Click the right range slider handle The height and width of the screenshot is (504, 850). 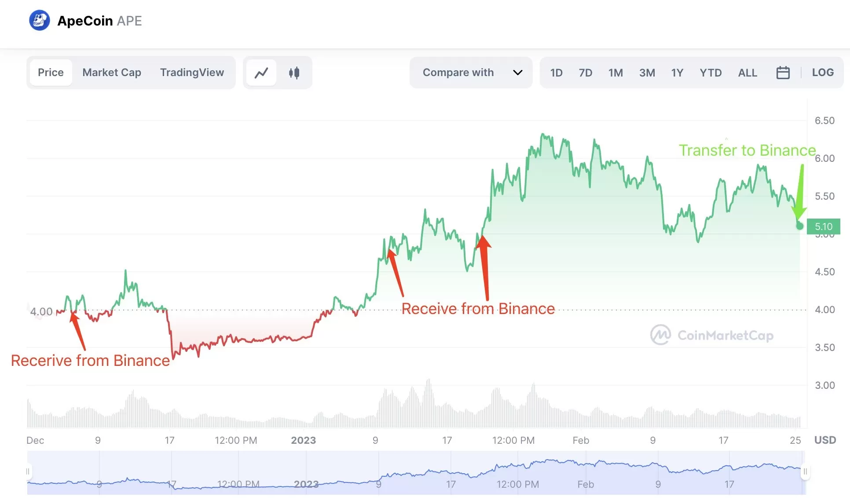(805, 471)
